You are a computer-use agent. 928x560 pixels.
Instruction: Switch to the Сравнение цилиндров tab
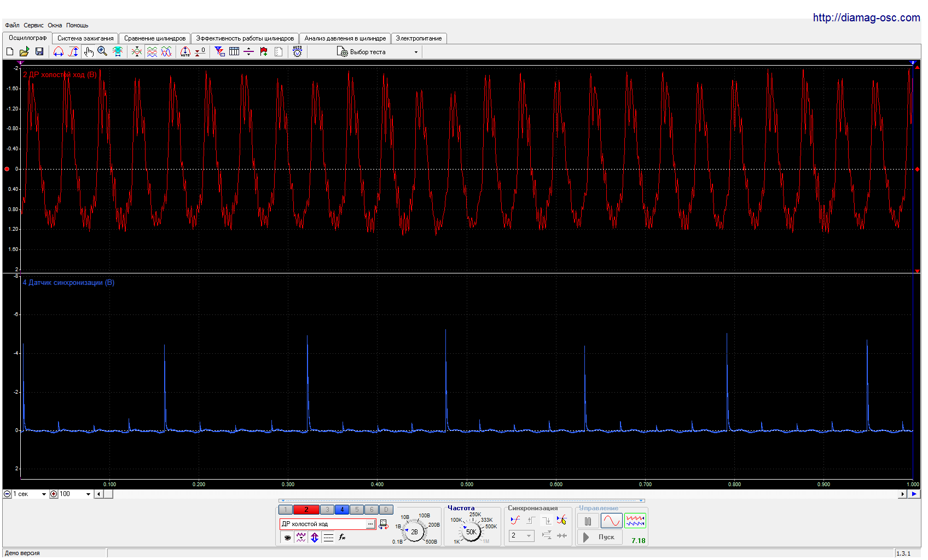coord(155,38)
